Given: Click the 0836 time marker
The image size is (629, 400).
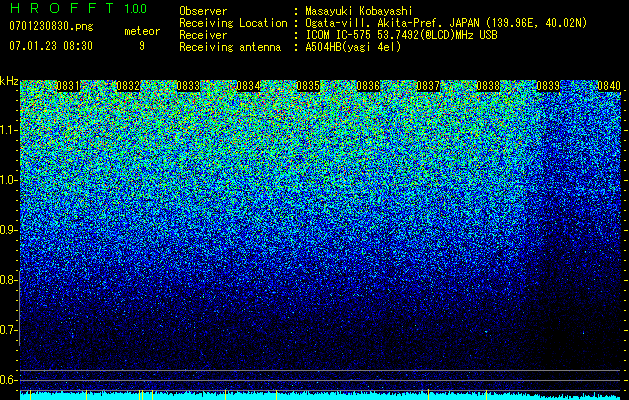Looking at the screenshot, I should point(368,86).
